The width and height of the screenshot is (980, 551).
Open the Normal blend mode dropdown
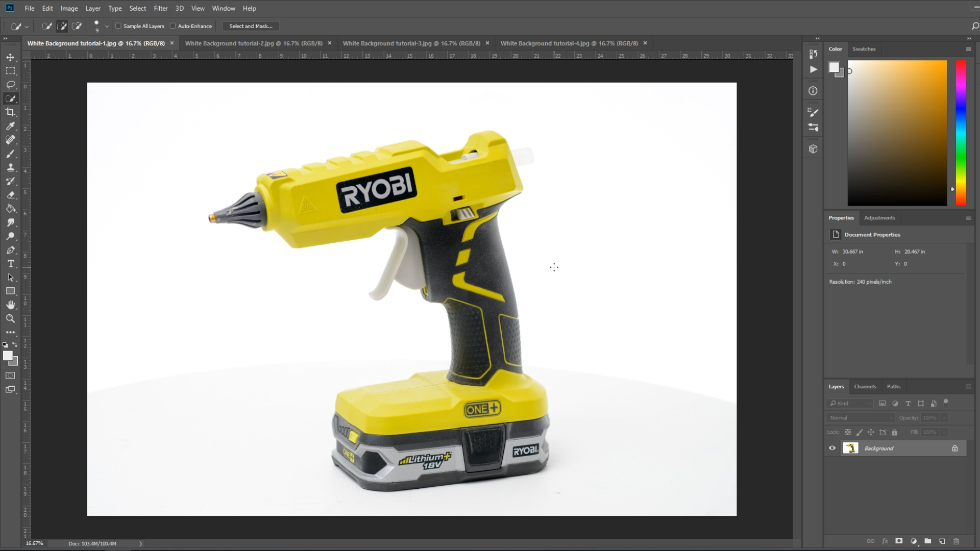click(x=861, y=417)
